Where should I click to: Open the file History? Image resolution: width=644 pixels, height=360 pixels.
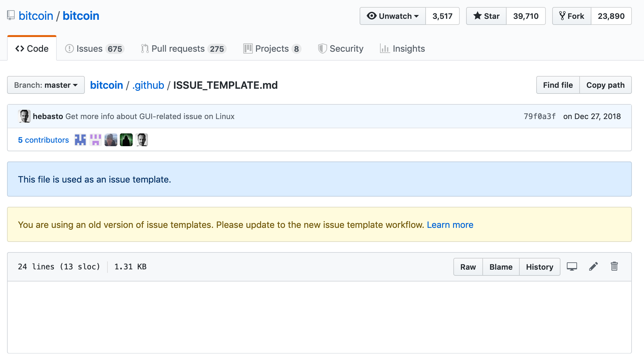click(x=540, y=267)
